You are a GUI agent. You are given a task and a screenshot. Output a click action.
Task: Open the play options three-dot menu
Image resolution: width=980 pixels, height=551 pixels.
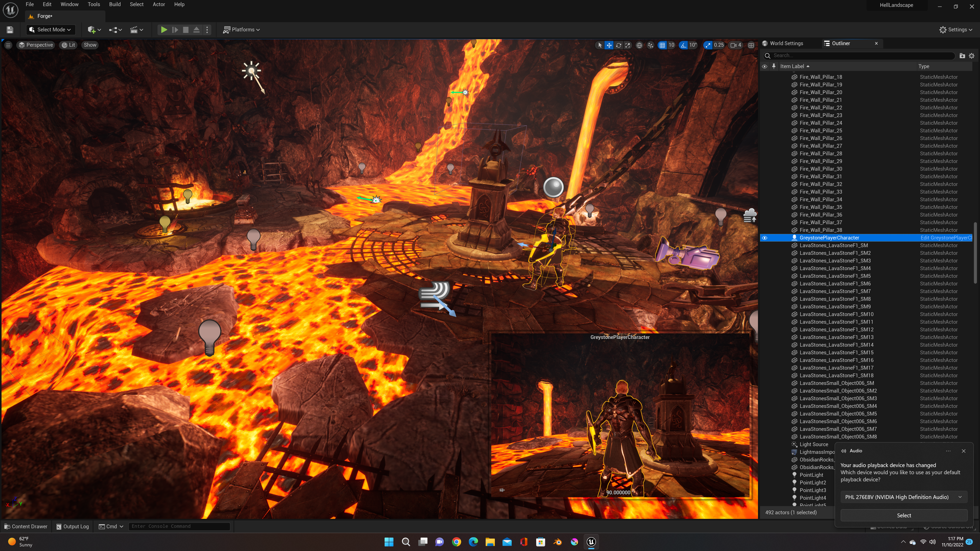pos(207,30)
